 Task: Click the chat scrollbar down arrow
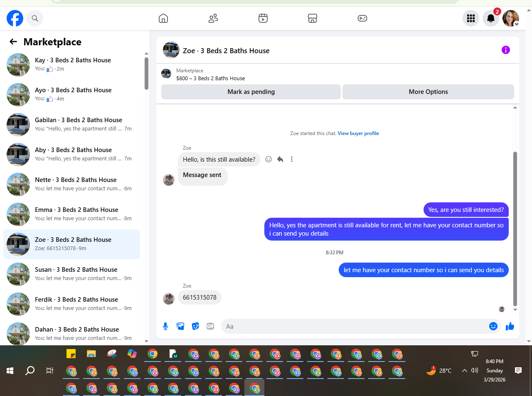point(515,310)
